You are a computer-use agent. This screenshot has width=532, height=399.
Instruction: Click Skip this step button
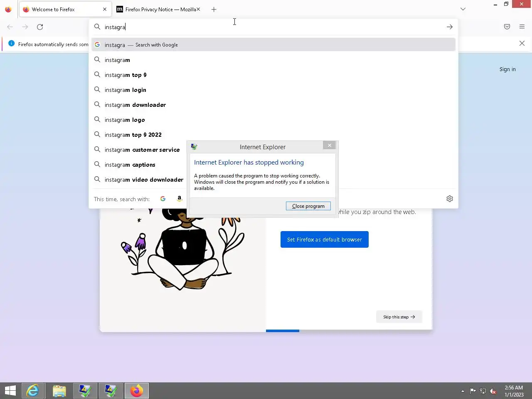399,317
